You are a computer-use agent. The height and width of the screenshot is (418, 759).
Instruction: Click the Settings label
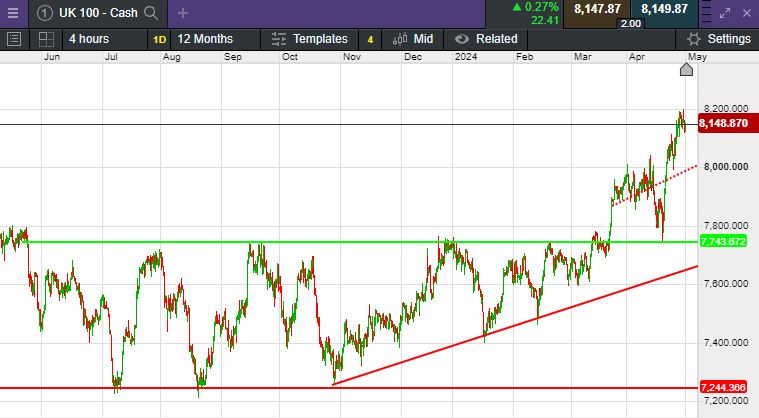(x=729, y=39)
